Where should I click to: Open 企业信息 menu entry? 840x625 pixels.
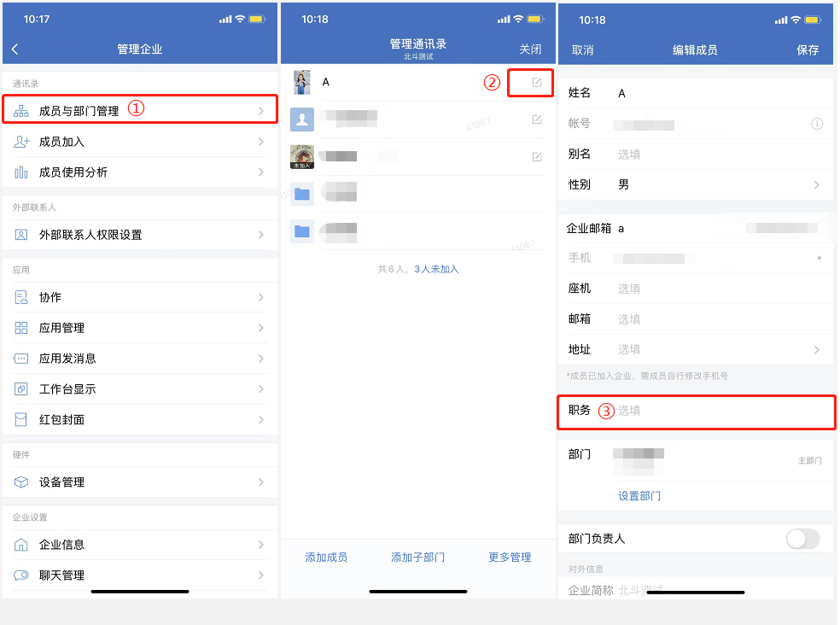pos(140,545)
